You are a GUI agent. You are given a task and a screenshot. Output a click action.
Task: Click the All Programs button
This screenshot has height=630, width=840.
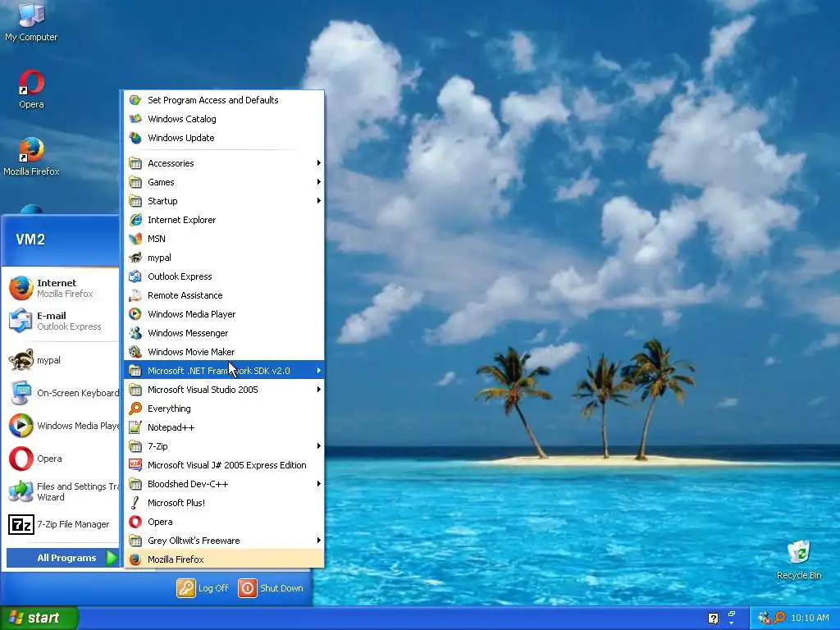pos(62,558)
